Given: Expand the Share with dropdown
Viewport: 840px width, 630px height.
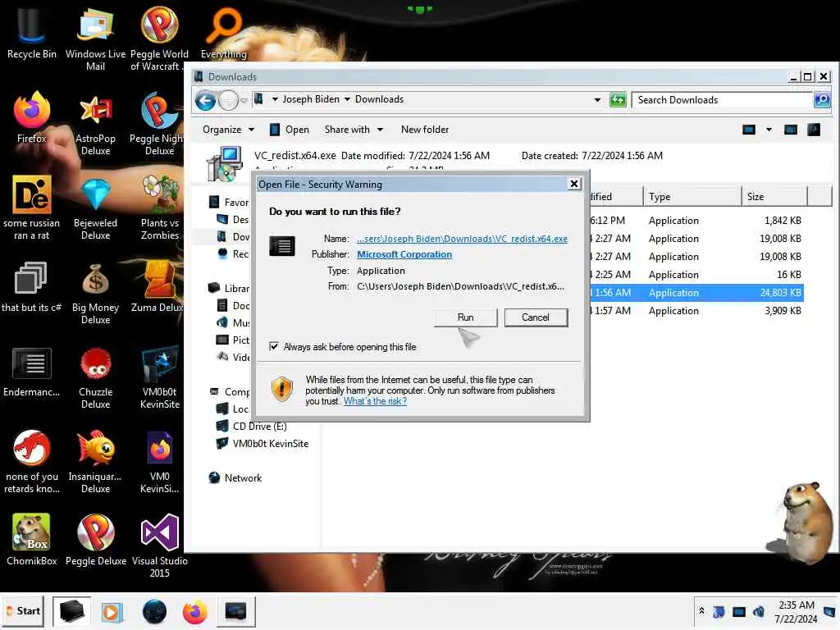Looking at the screenshot, I should click(354, 130).
